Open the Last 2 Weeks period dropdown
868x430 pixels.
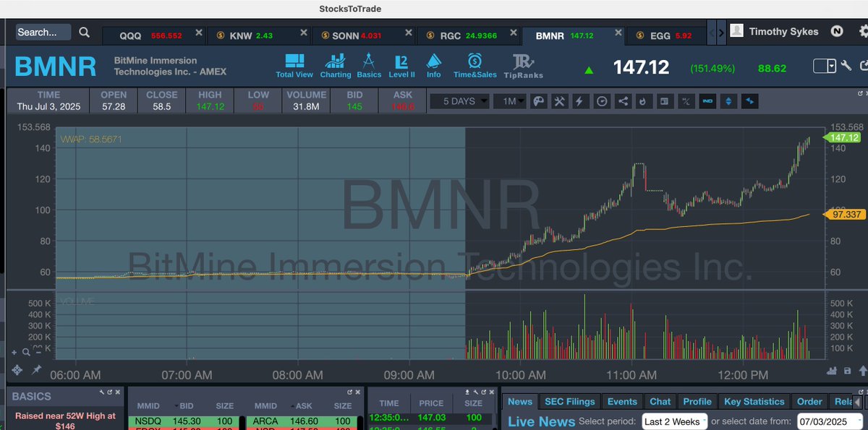tap(674, 421)
